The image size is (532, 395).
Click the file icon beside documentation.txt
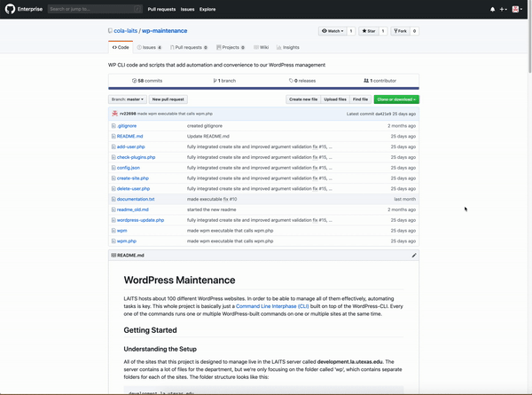pos(113,199)
